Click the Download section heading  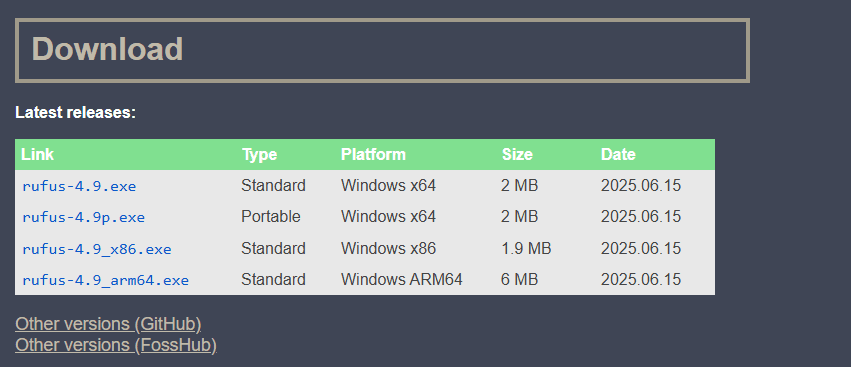107,49
